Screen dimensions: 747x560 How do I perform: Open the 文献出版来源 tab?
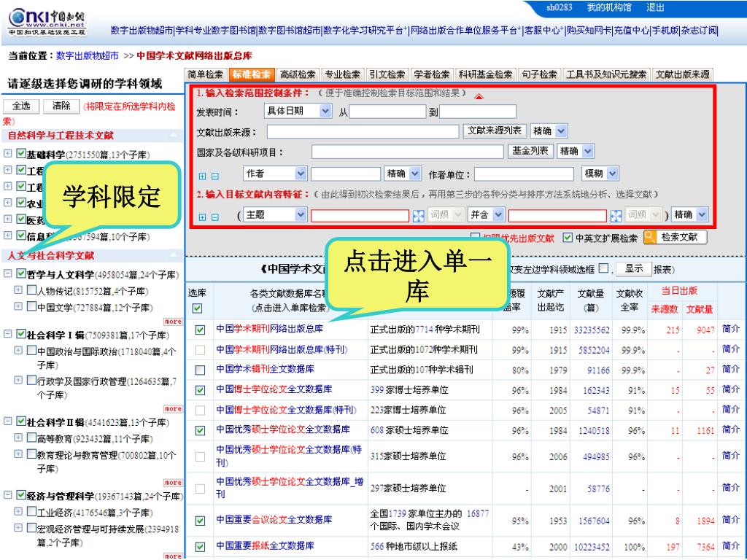pos(683,75)
